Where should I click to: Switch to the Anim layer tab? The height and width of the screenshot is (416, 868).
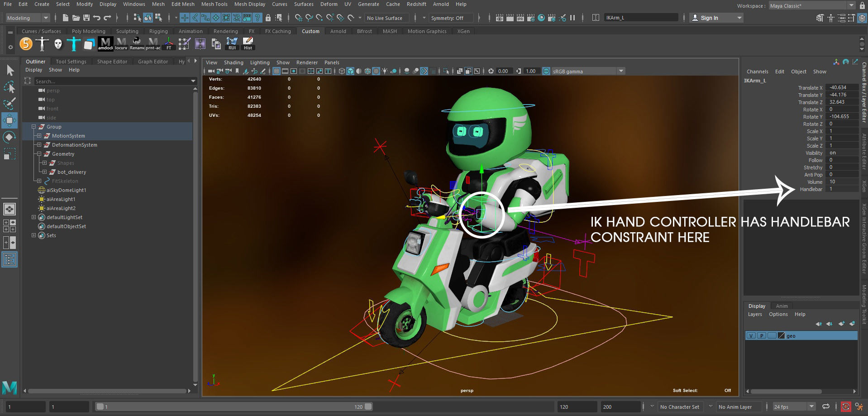coord(782,306)
